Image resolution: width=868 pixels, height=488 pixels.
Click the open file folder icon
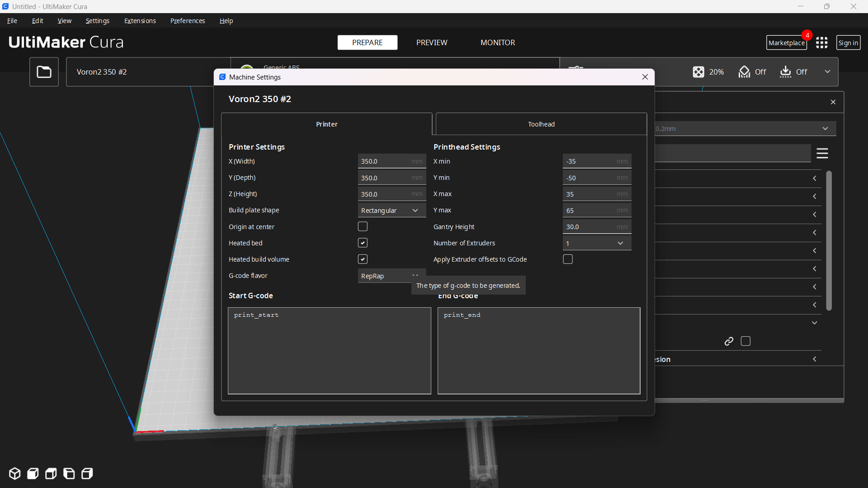[x=44, y=72]
